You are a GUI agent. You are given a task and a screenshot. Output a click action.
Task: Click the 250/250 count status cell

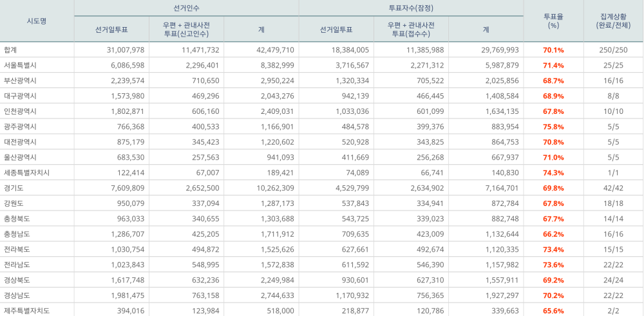pos(612,50)
